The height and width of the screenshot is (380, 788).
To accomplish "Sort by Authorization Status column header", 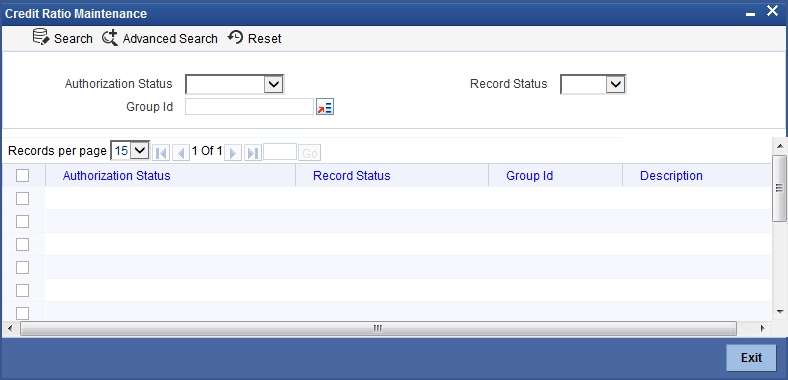I will (117, 175).
